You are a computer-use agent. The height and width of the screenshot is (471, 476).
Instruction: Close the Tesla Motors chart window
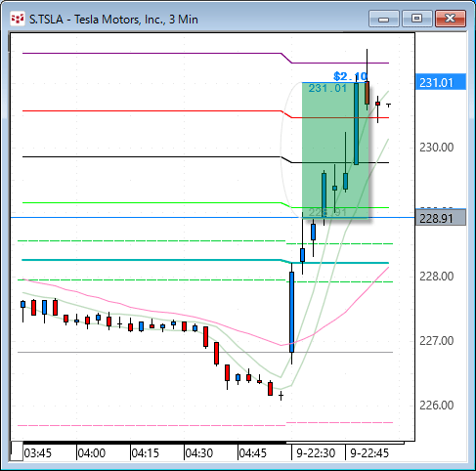451,19
